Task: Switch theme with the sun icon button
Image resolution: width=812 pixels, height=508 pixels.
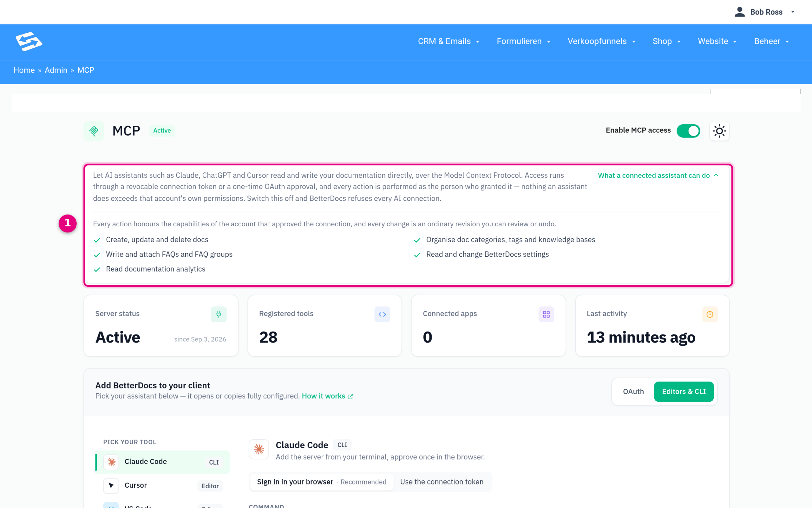Action: coord(719,131)
